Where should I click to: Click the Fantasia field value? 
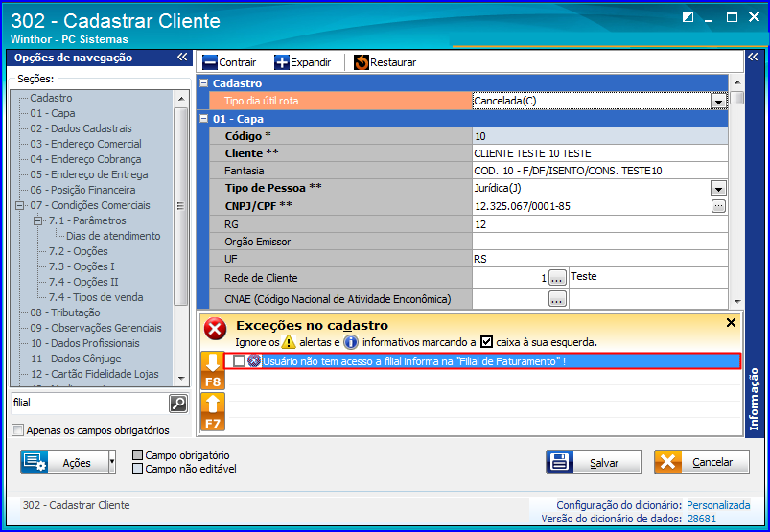coord(599,171)
